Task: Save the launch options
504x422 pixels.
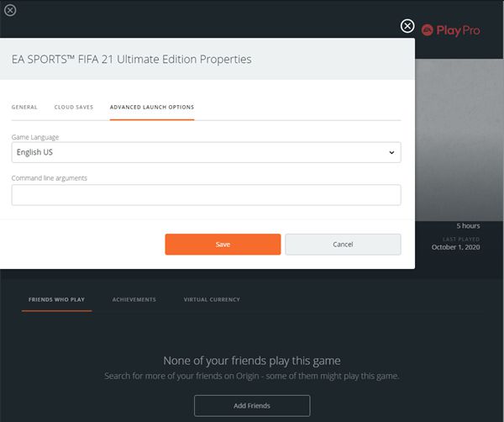Action: point(223,245)
